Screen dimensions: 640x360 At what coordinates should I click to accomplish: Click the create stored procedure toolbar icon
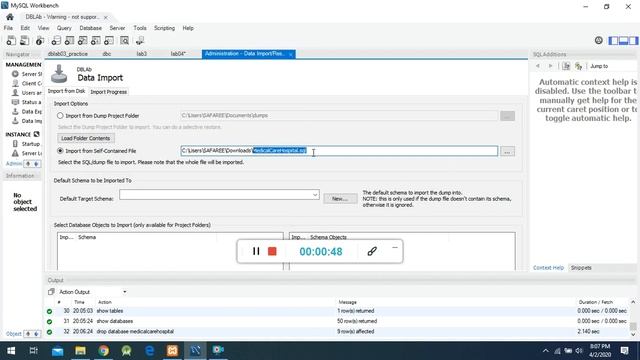[x=96, y=40]
